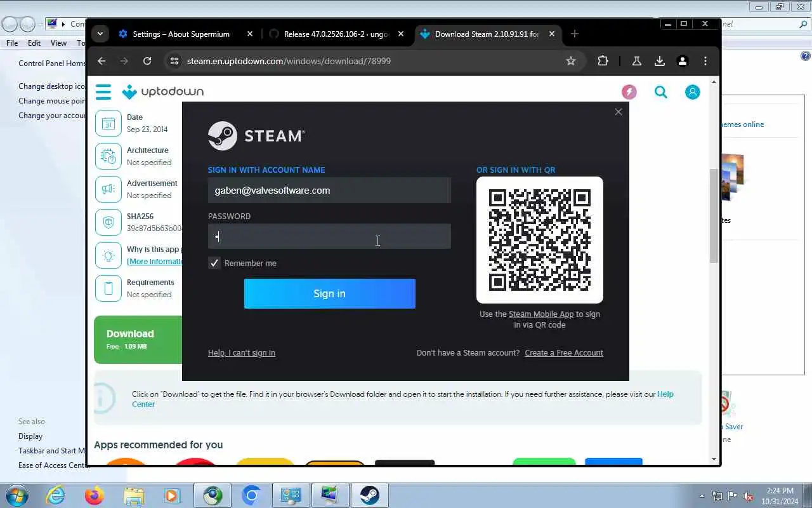Open the Uptodown user account icon
The width and height of the screenshot is (812, 508).
point(693,92)
